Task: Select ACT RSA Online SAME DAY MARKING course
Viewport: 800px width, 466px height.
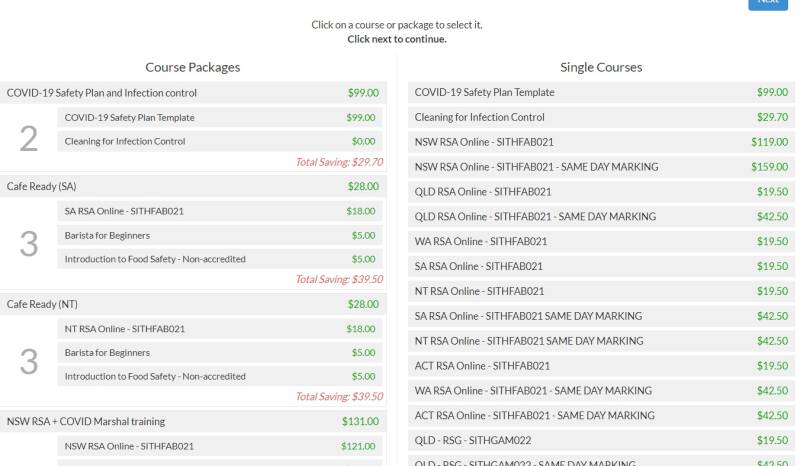Action: pyautogui.click(x=600, y=415)
